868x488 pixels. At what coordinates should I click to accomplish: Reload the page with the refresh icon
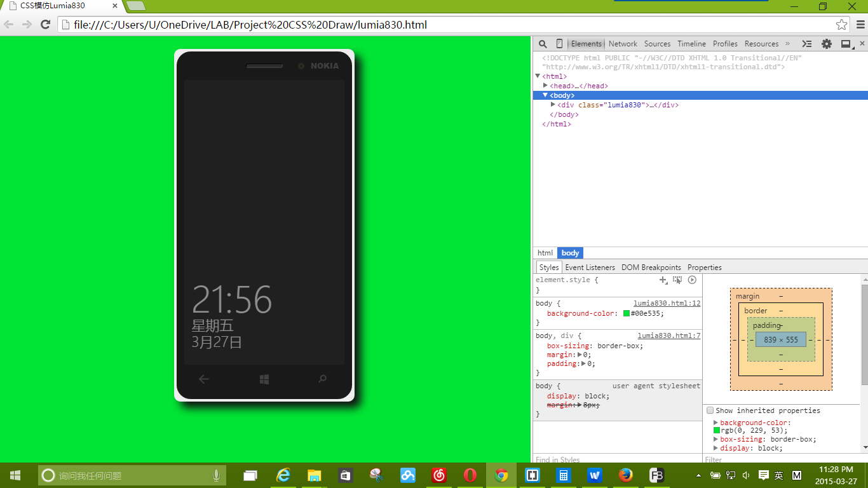[x=45, y=25]
